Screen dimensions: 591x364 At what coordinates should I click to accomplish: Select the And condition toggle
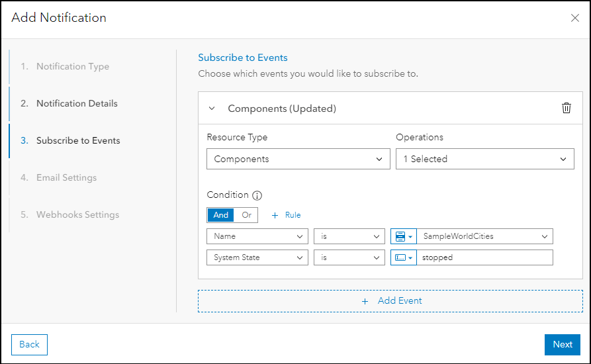(220, 215)
